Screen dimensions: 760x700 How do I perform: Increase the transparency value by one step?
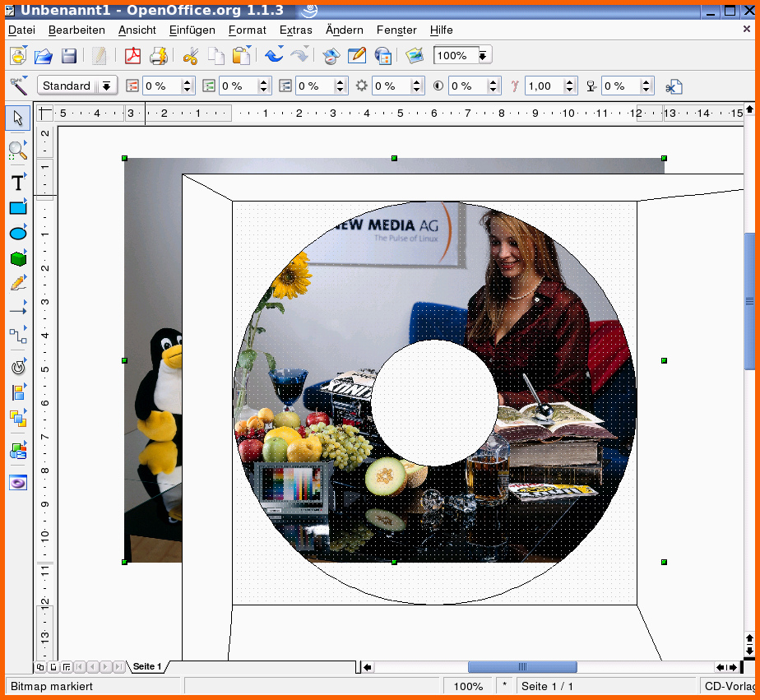646,82
